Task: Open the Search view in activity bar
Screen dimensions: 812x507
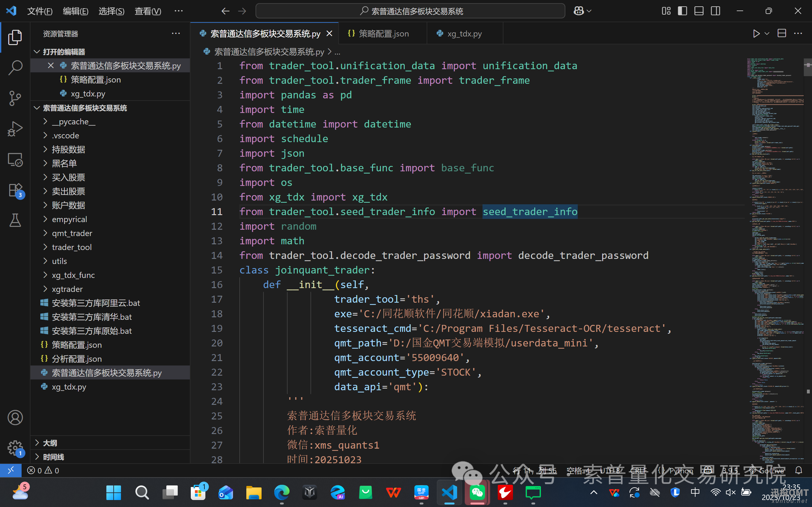Action: 15,68
